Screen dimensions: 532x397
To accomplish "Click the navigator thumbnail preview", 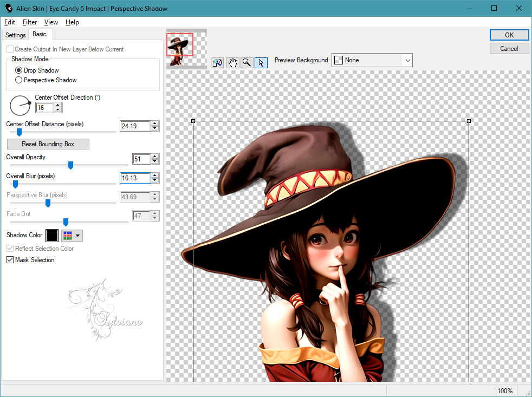I will click(186, 49).
